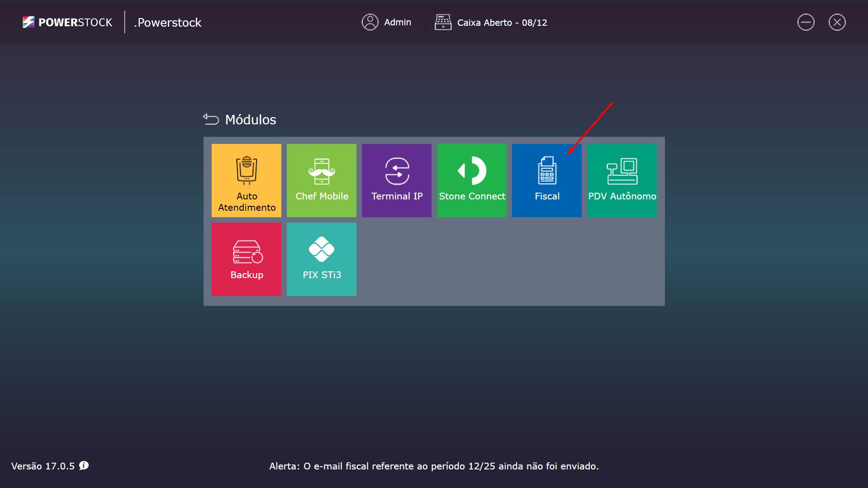
Task: Close the Powerstock application
Action: point(837,22)
